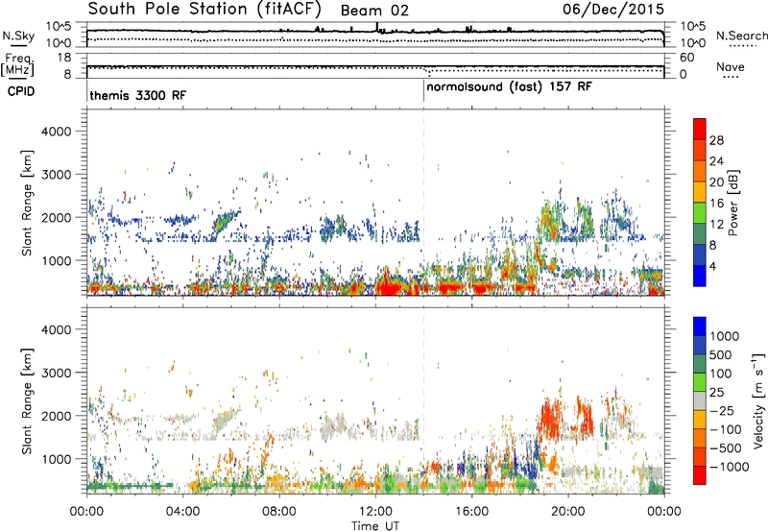Click the orange swatch between 20 and 24 dB
The height and width of the screenshot is (532, 768).
click(x=700, y=172)
